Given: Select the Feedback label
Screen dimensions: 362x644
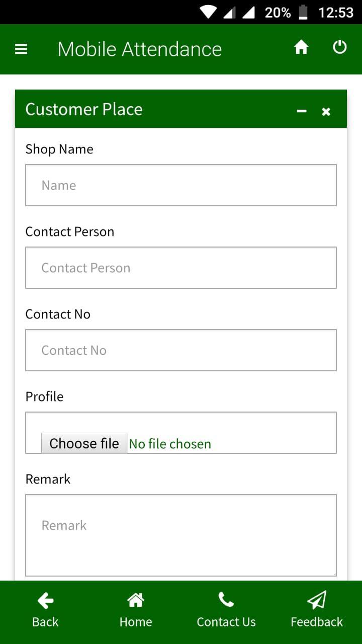Looking at the screenshot, I should [x=317, y=622].
